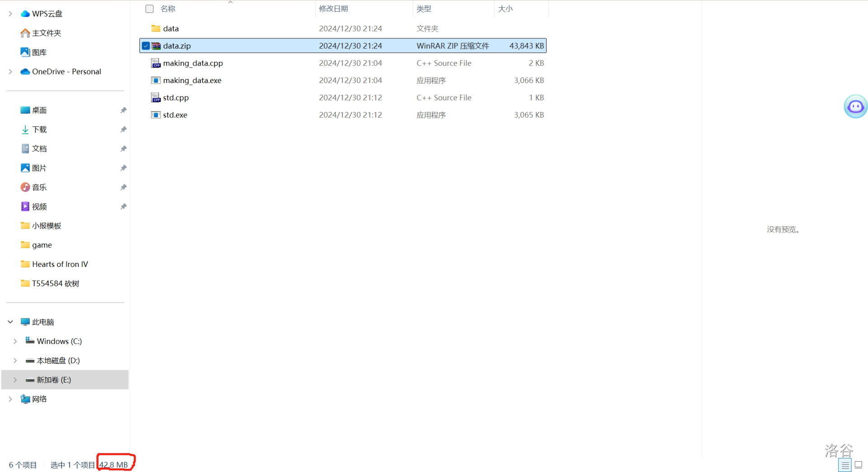Open the 音乐 music folder icon

(25, 187)
